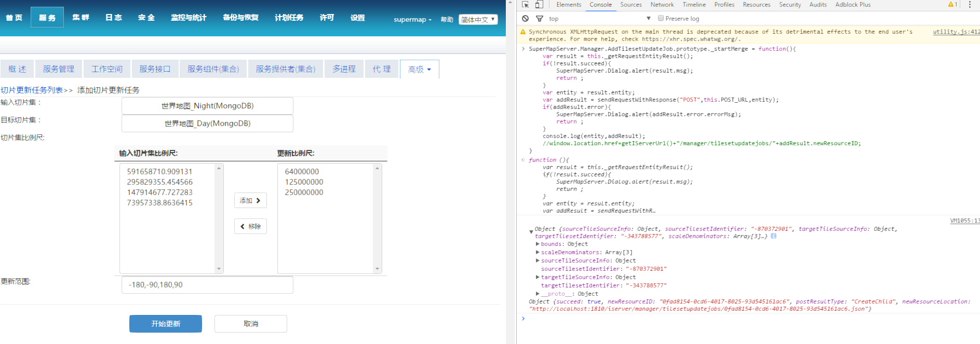The width and height of the screenshot is (980, 344).
Task: Expand the bounds: Object node
Action: (538, 244)
